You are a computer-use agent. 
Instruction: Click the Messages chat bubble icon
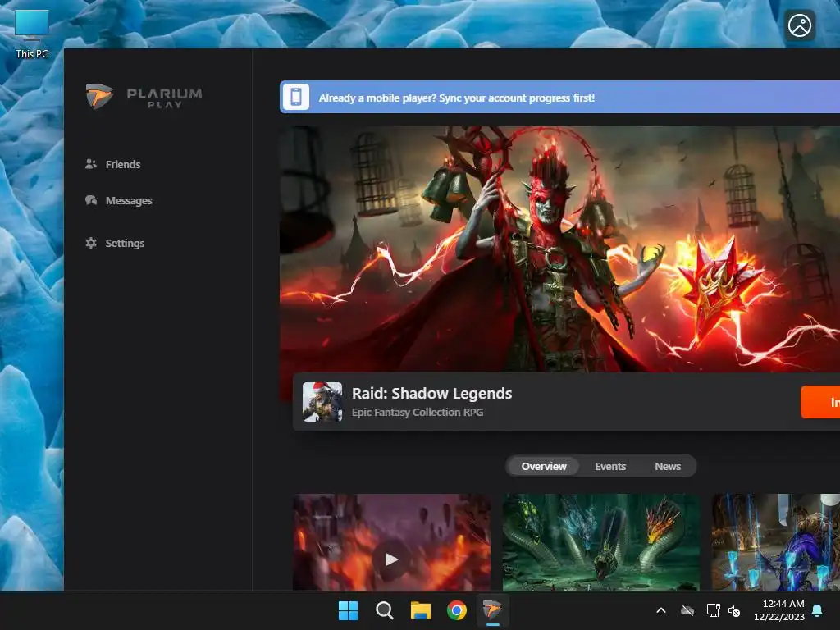[x=91, y=200]
